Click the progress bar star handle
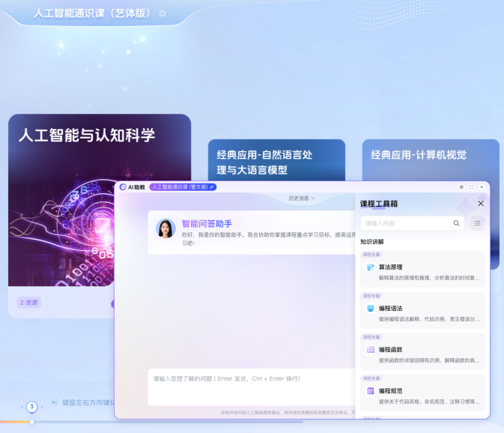Viewport: 504px width, 433px height. coord(31,422)
